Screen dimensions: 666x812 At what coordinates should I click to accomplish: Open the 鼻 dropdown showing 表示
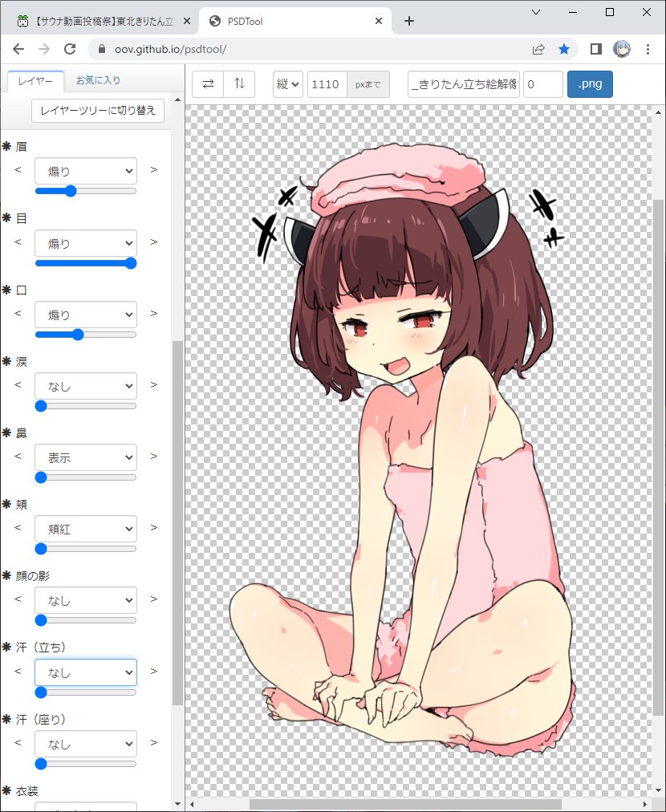[x=86, y=457]
